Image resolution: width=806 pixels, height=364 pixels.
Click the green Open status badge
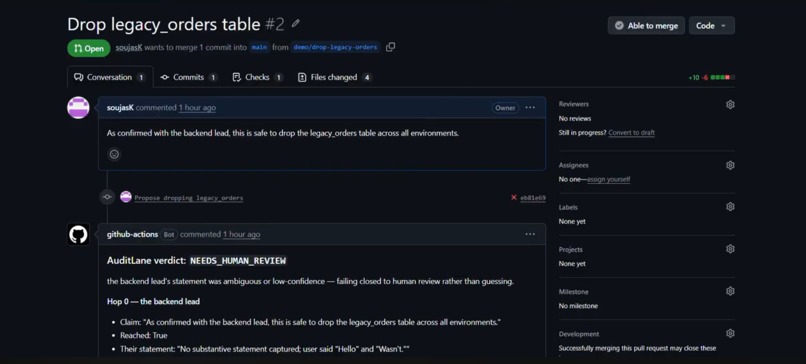pos(89,48)
